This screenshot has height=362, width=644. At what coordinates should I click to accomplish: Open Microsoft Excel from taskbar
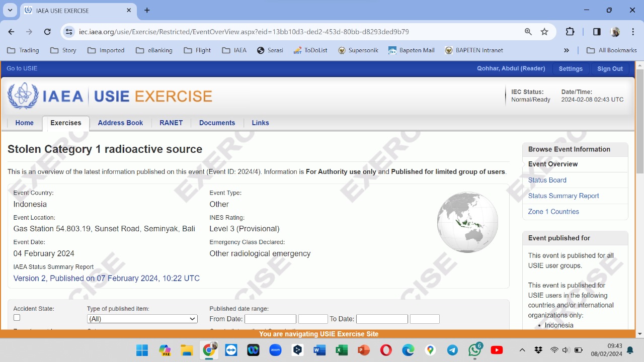[x=342, y=350]
